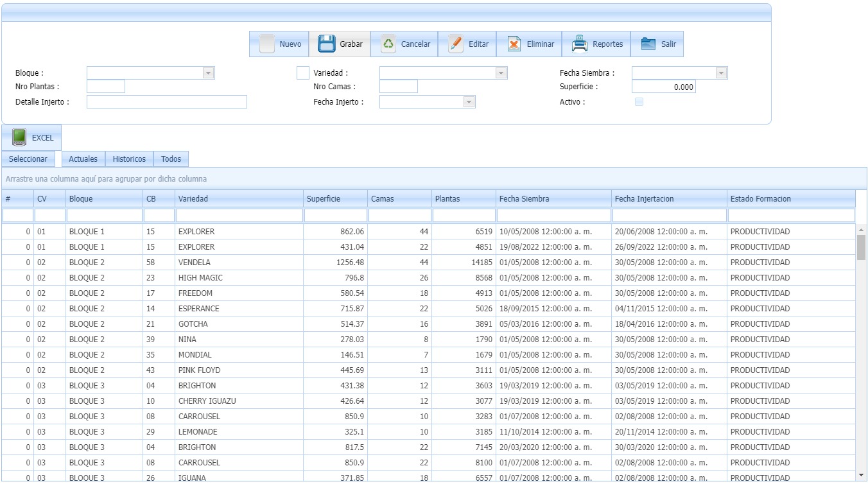Viewport: 868px width, 484px height.
Task: Expand the Fecha Injerto date dropdown
Action: [469, 102]
